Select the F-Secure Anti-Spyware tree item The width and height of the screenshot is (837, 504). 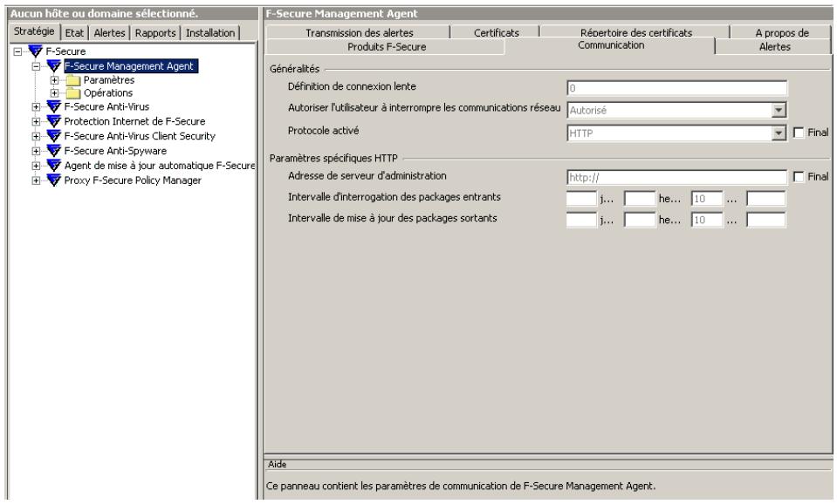115,151
